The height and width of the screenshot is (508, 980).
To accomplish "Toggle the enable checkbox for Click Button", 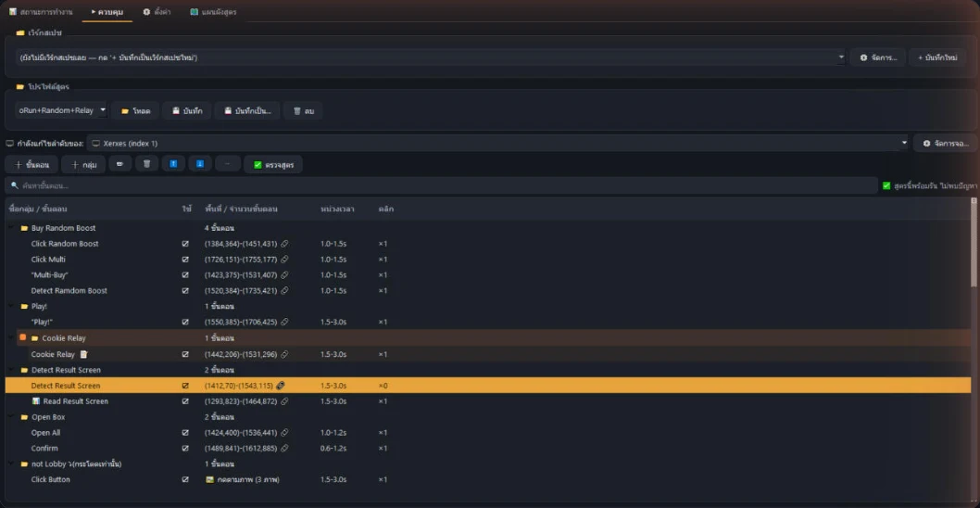I will click(185, 480).
